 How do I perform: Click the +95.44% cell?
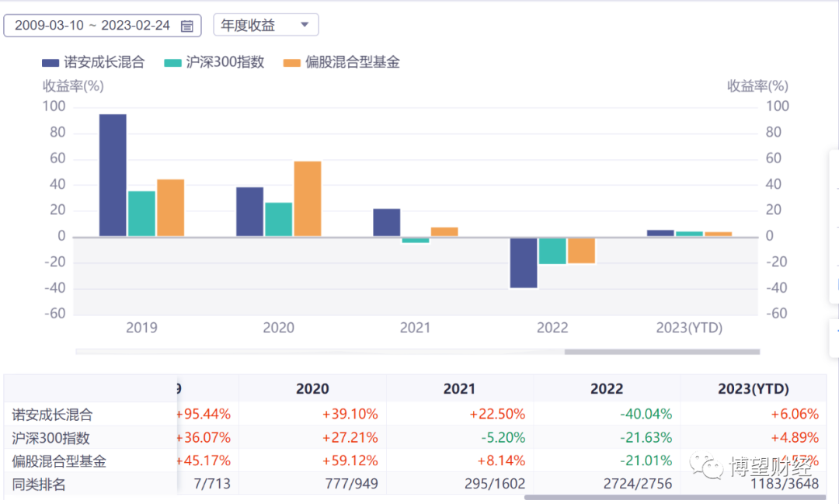[204, 414]
